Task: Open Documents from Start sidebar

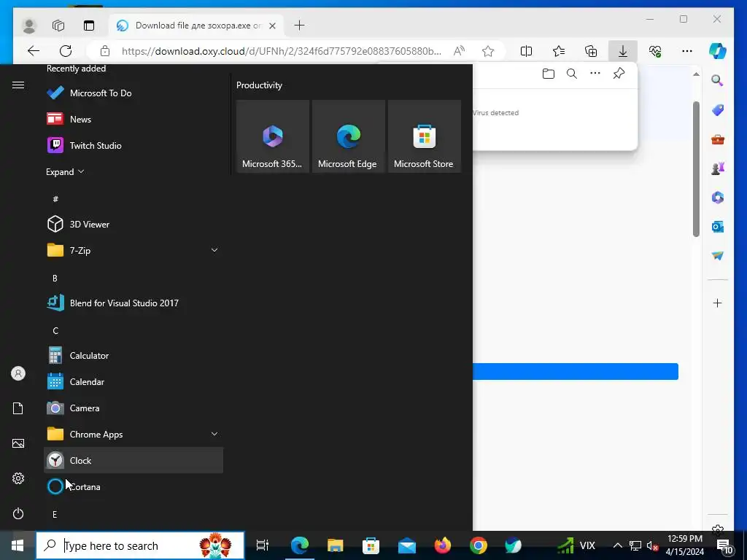Action: [18, 408]
